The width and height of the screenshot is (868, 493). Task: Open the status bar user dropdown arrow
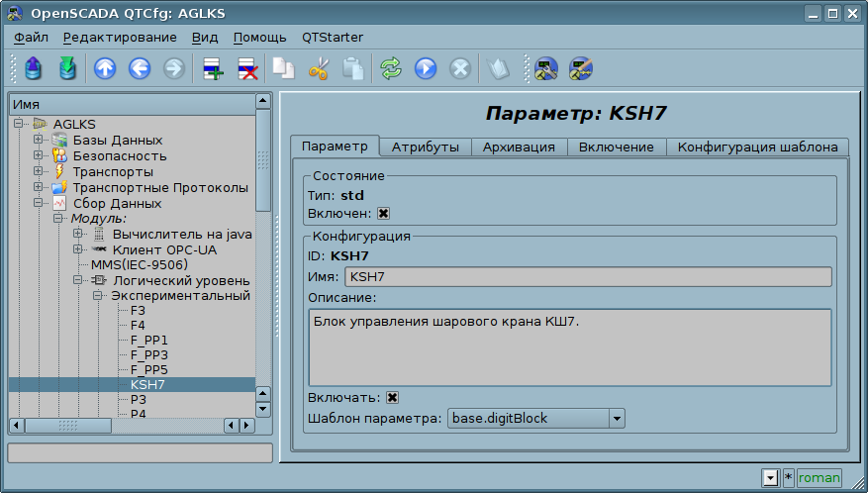point(770,477)
